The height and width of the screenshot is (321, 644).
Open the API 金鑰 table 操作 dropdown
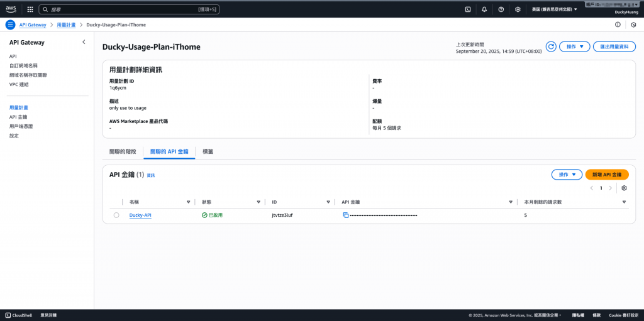[x=567, y=175]
